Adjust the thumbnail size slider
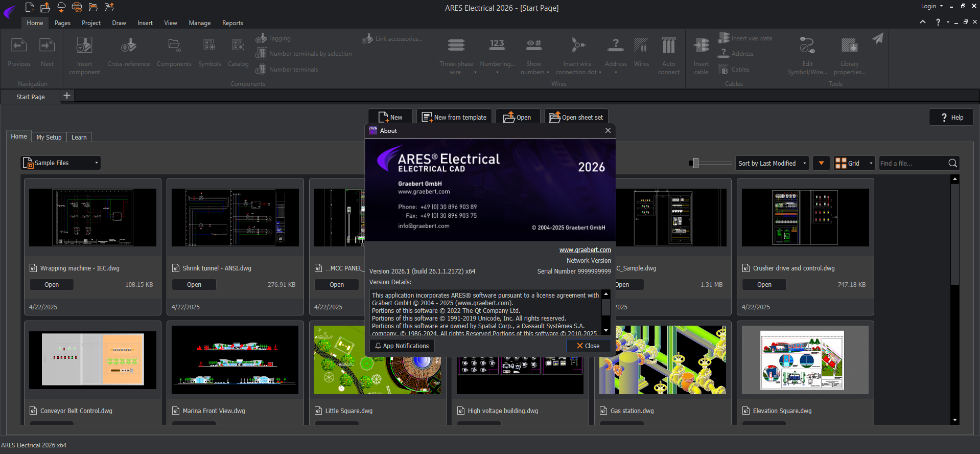980x454 pixels. (695, 163)
